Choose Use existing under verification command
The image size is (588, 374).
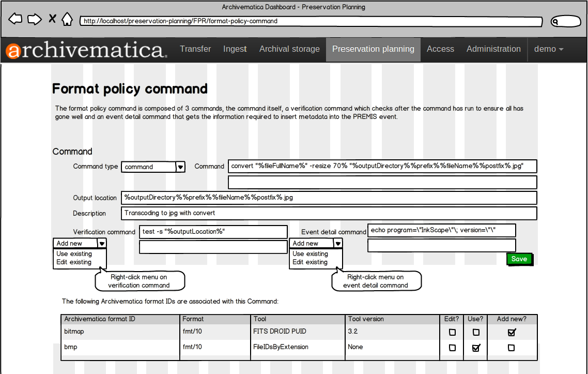point(74,254)
